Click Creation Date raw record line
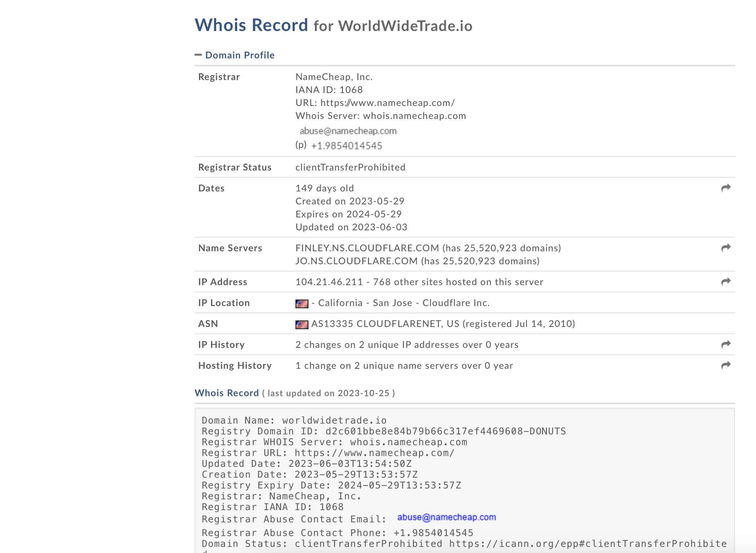 [310, 474]
